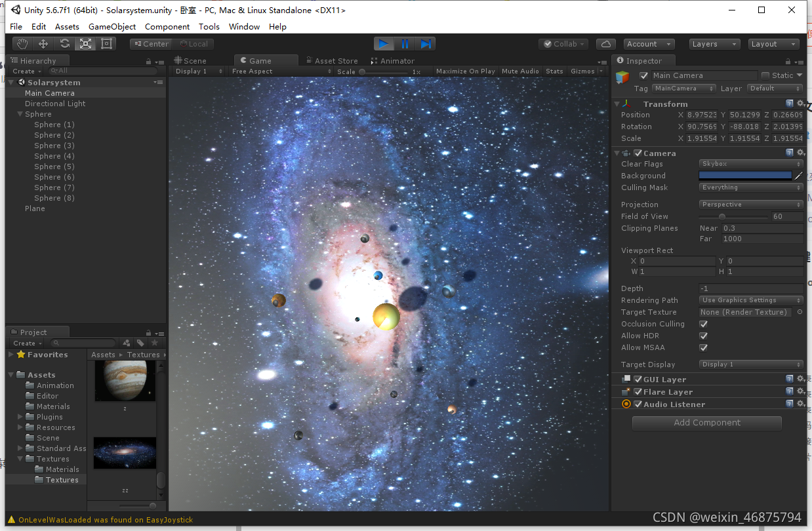The width and height of the screenshot is (812, 531).
Task: Open the Audio Listener gear menu
Action: click(x=800, y=404)
